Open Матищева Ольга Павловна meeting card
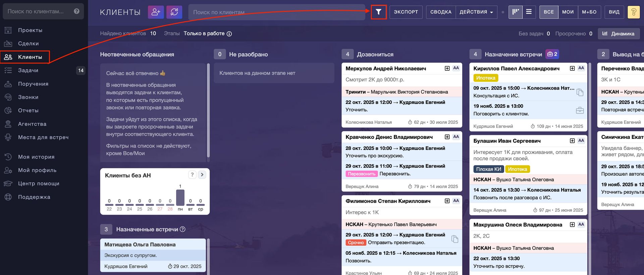Image resolution: width=644 pixels, height=275 pixels. click(153, 255)
